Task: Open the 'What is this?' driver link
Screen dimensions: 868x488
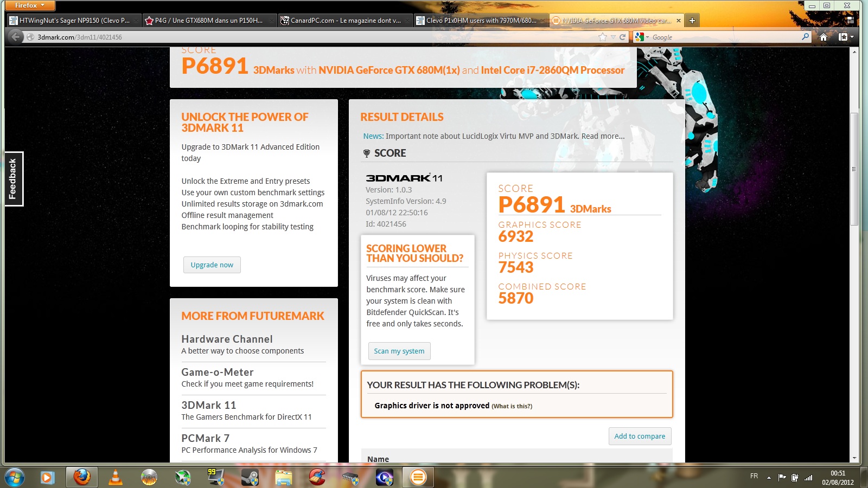Action: coord(512,406)
